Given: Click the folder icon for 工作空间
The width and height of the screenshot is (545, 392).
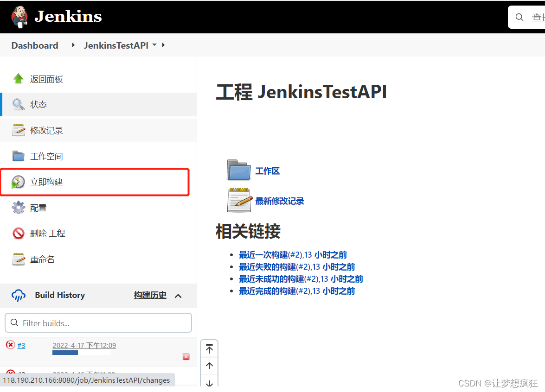Looking at the screenshot, I should tap(19, 156).
